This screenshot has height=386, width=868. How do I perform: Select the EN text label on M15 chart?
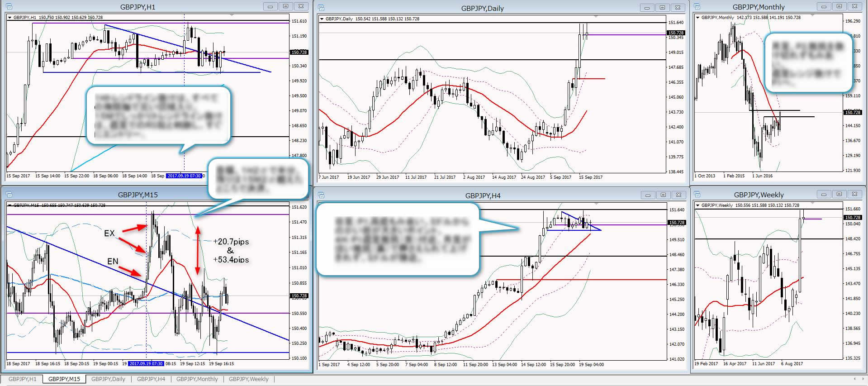coord(113,261)
